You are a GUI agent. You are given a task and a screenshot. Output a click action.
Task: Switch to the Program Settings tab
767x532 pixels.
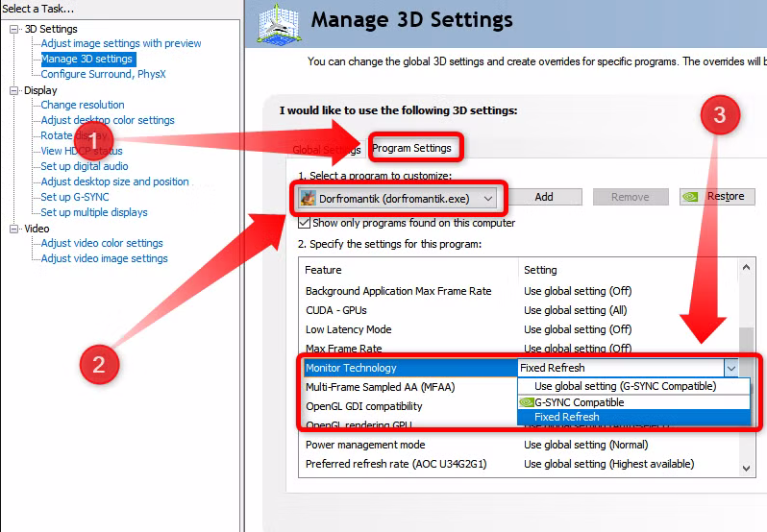point(411,148)
